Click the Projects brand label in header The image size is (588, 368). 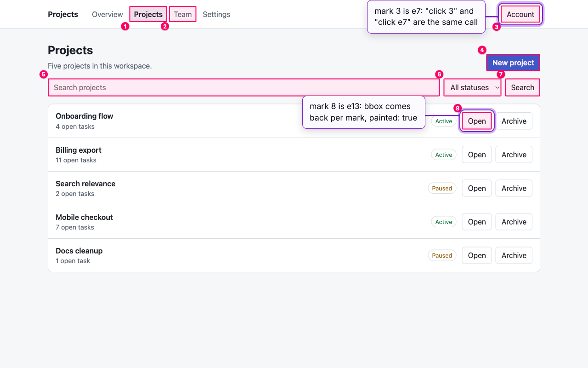tap(63, 14)
